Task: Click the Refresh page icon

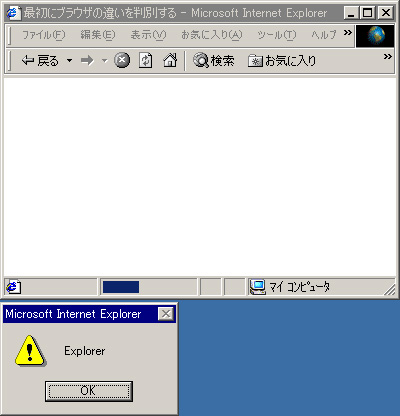Action: point(146,61)
